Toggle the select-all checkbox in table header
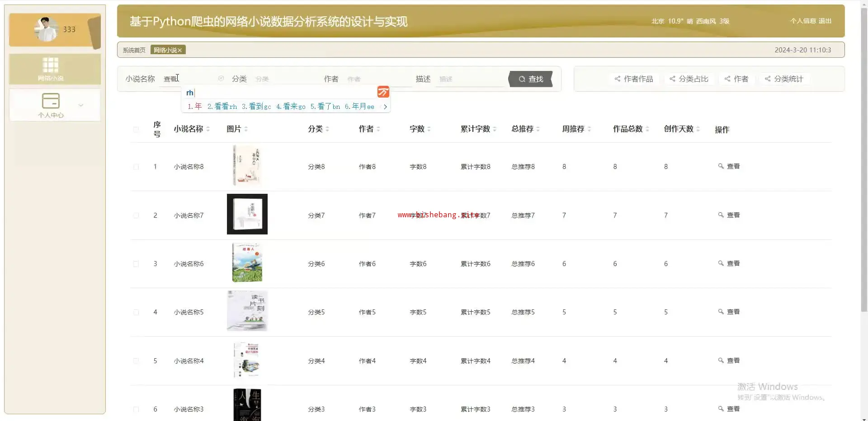Image resolution: width=868 pixels, height=421 pixels. (136, 130)
